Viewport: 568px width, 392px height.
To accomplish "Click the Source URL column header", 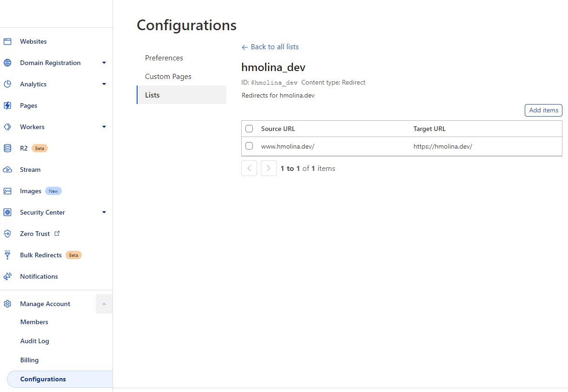I will [x=278, y=129].
